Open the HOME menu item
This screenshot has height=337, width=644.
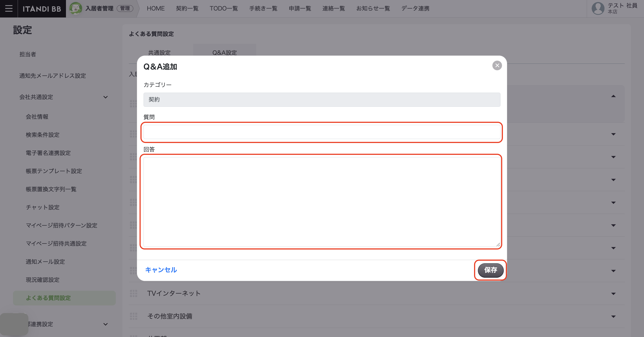pos(155,9)
